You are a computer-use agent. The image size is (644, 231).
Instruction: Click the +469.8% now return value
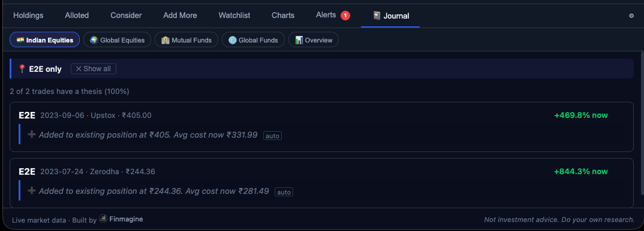[581, 115]
